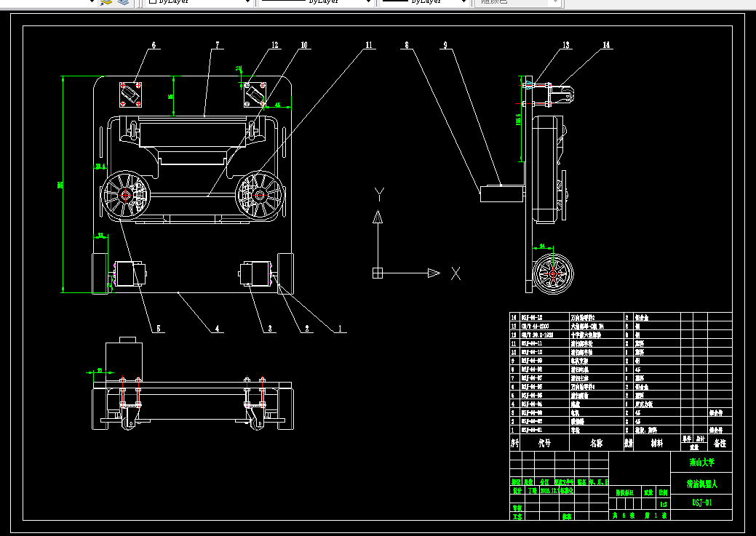Click the right brush wheel hub in top view
756x536 pixels.
pos(259,195)
